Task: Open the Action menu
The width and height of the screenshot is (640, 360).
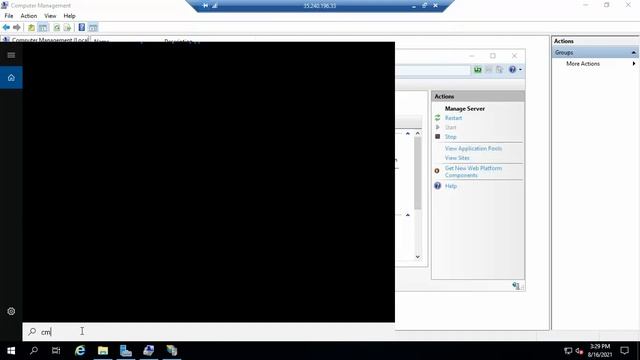Action: (x=29, y=16)
